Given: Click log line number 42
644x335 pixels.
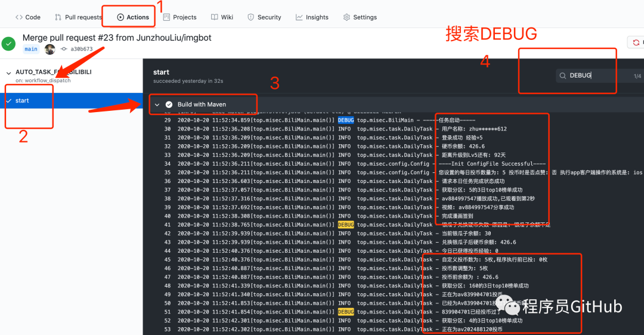Looking at the screenshot, I should 167,234.
